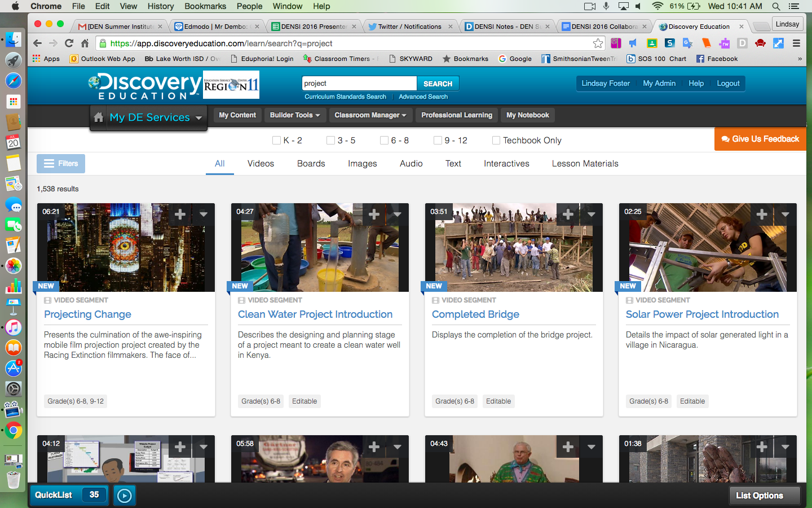Open Curriculum Standards Search link
Image resolution: width=812 pixels, height=508 pixels.
(346, 97)
